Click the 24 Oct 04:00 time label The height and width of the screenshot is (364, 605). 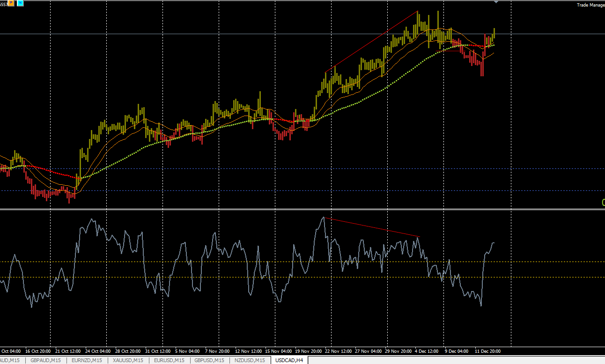(x=98, y=351)
